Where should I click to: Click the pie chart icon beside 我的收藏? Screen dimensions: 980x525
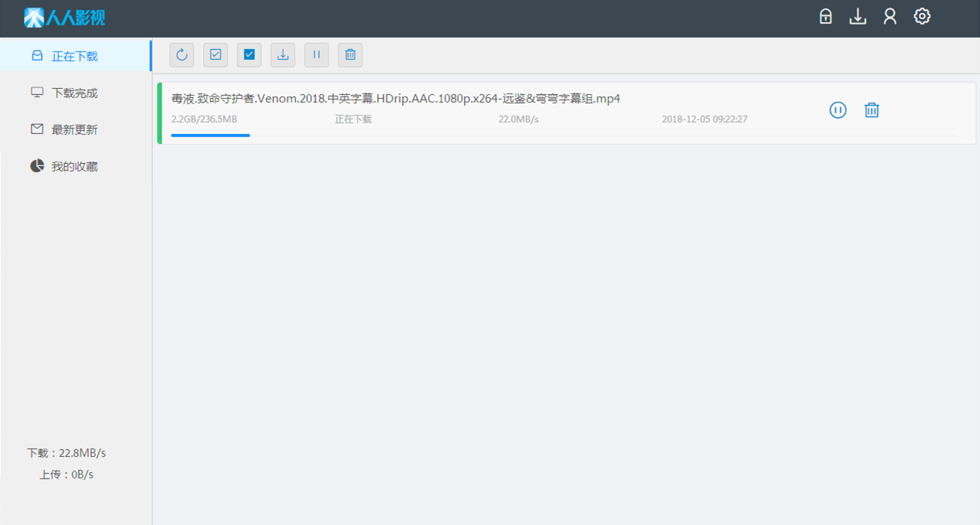37,166
